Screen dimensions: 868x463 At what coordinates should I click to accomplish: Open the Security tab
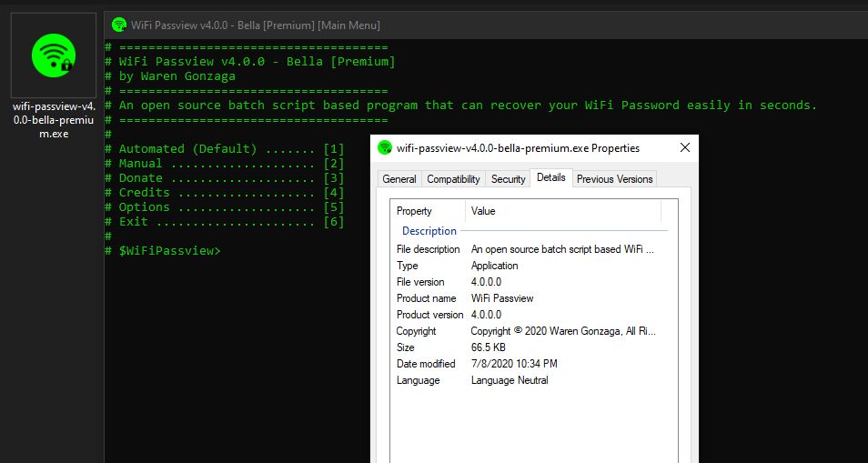[509, 178]
